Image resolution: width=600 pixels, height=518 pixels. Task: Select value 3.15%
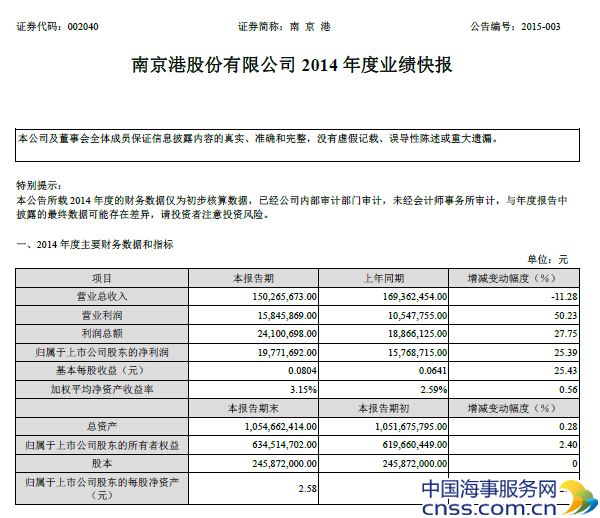tap(303, 389)
